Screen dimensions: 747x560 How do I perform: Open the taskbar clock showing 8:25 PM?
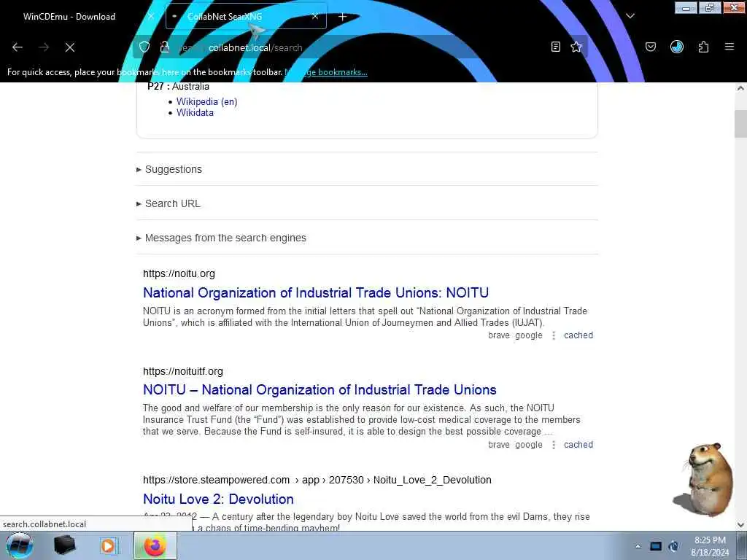710,546
